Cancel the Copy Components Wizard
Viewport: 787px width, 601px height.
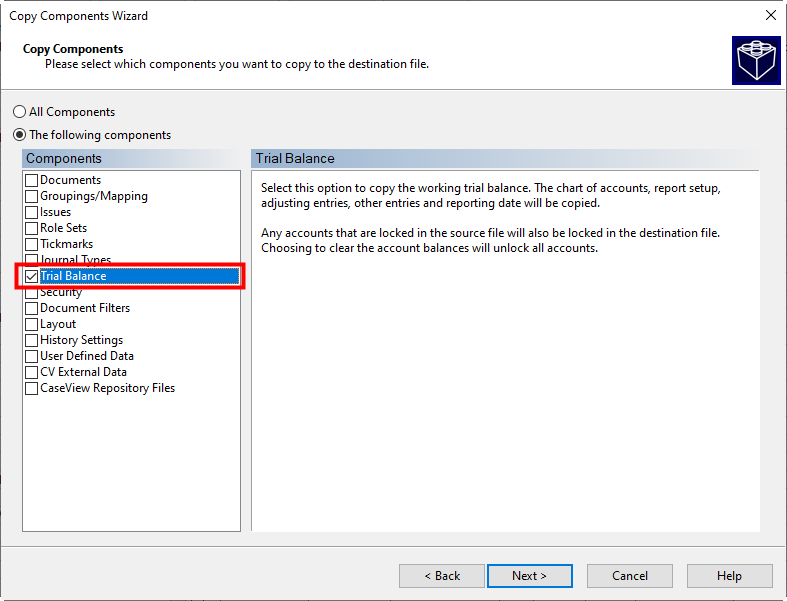(630, 576)
